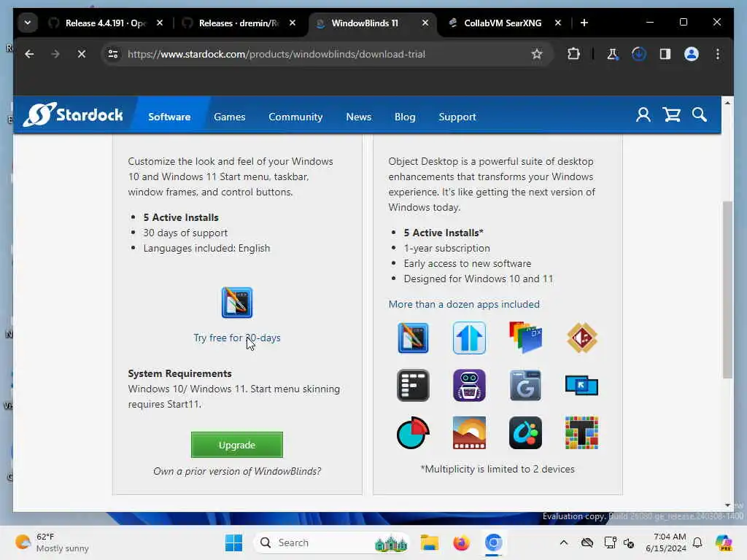Open the taskbar clock showing 7:04 AM
747x560 pixels.
(666, 542)
